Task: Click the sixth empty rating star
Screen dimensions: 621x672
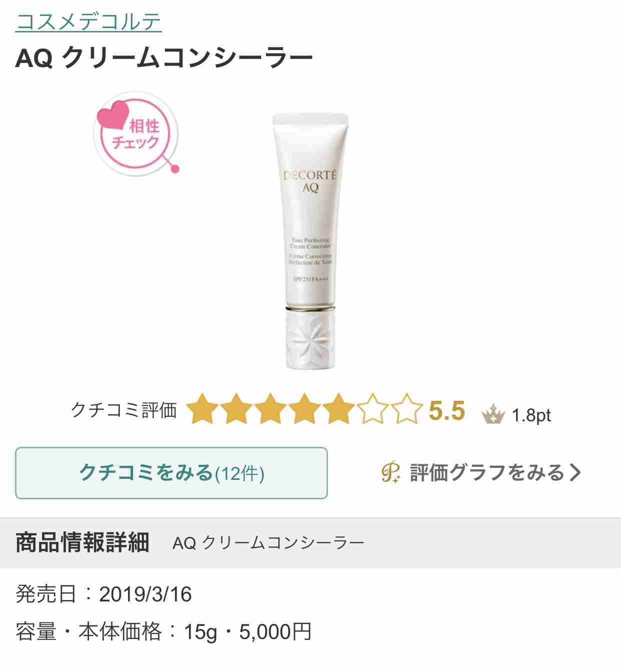Action: (x=372, y=409)
